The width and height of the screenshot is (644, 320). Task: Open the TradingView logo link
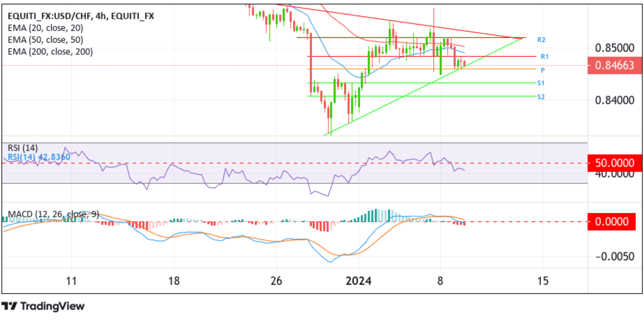pos(43,306)
